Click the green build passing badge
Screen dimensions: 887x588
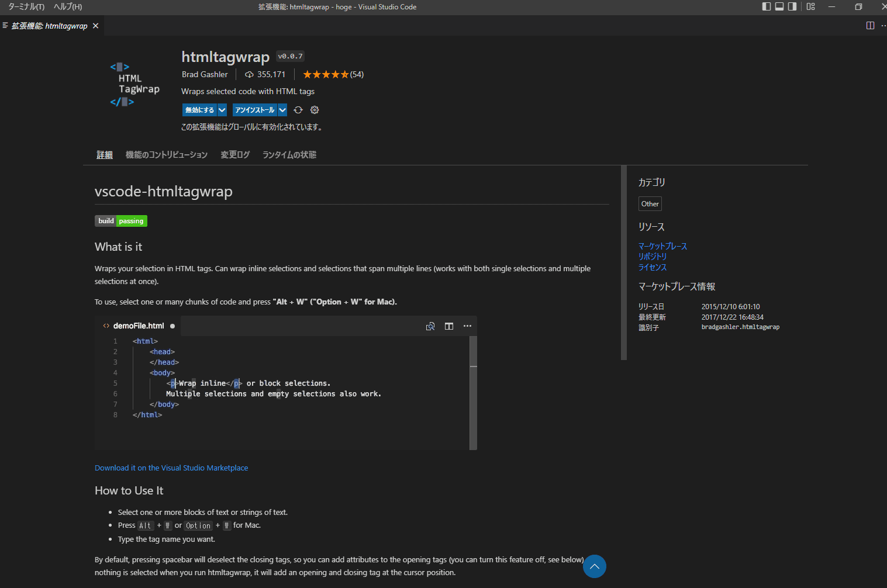121,221
